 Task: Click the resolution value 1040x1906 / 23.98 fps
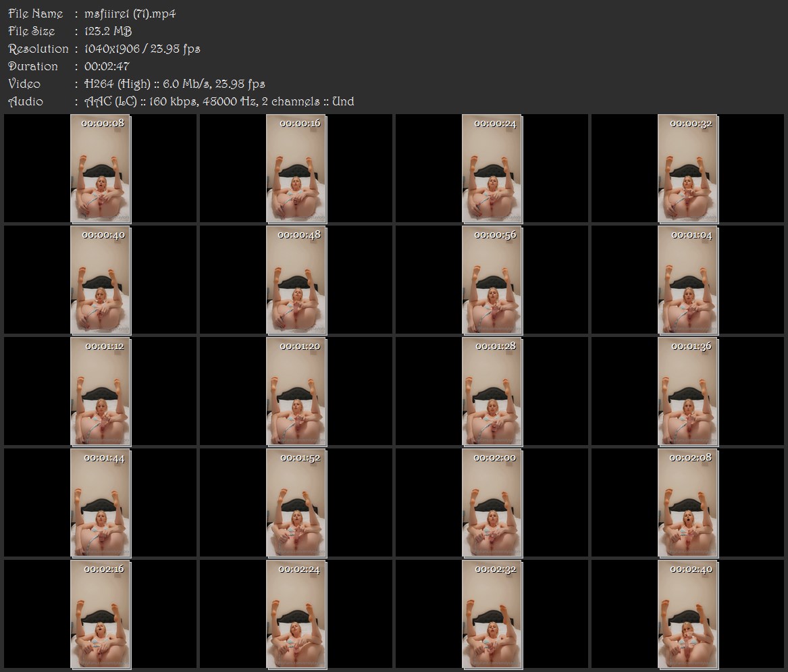142,49
